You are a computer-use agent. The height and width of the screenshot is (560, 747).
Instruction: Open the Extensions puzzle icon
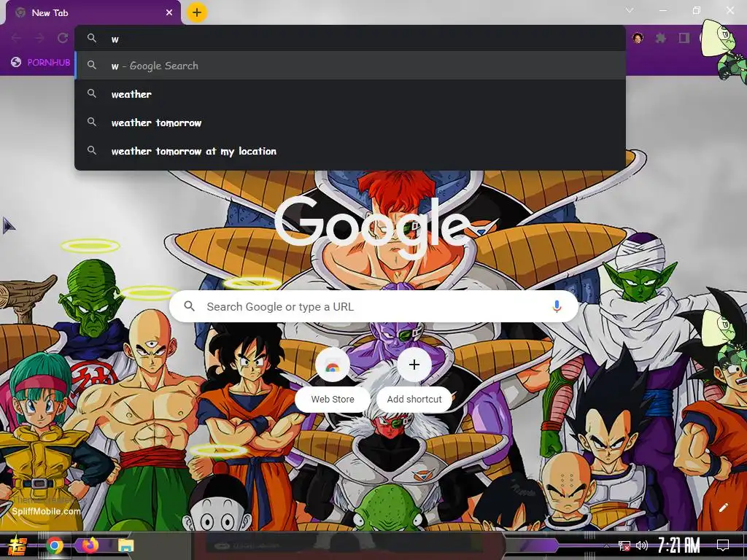click(660, 38)
